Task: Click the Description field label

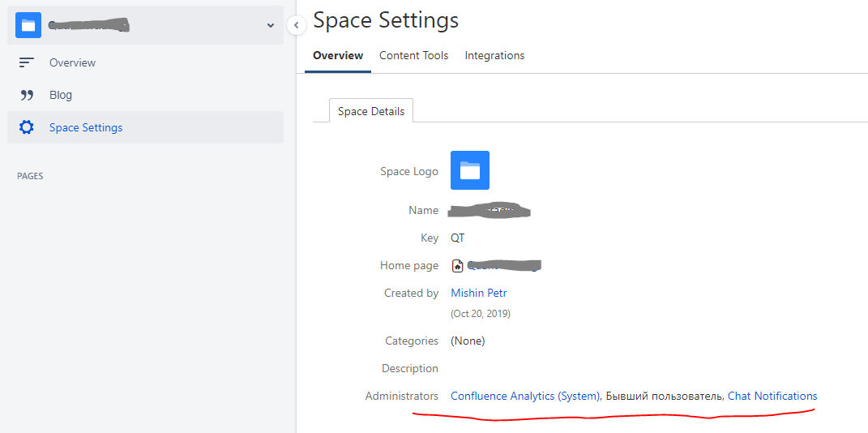Action: (x=409, y=368)
